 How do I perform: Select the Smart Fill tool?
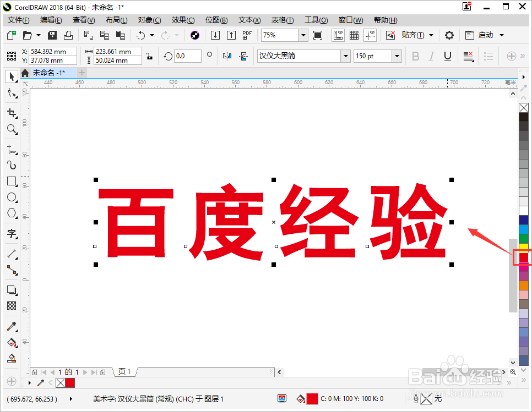[12, 358]
